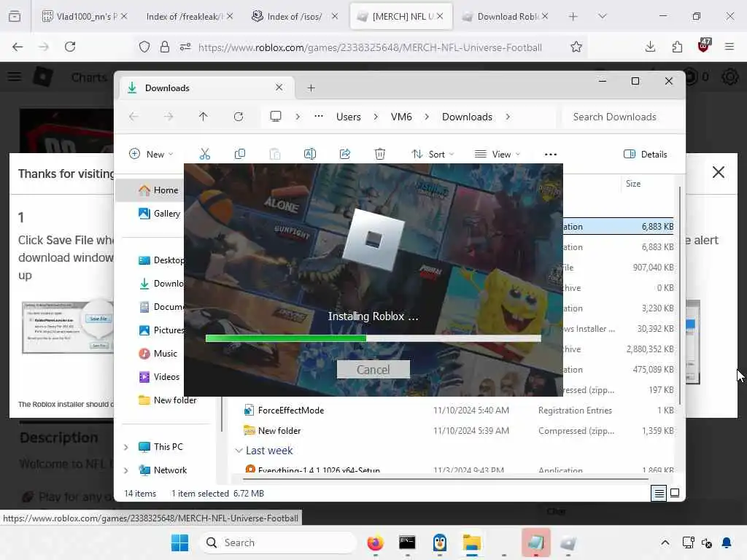Open the Firefox extensions puzzle icon

pyautogui.click(x=677, y=47)
